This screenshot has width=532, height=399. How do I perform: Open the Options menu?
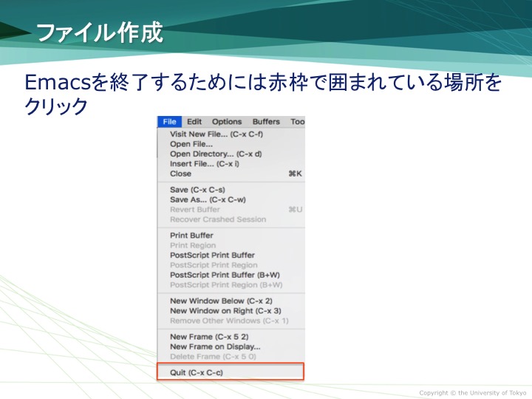coord(227,122)
